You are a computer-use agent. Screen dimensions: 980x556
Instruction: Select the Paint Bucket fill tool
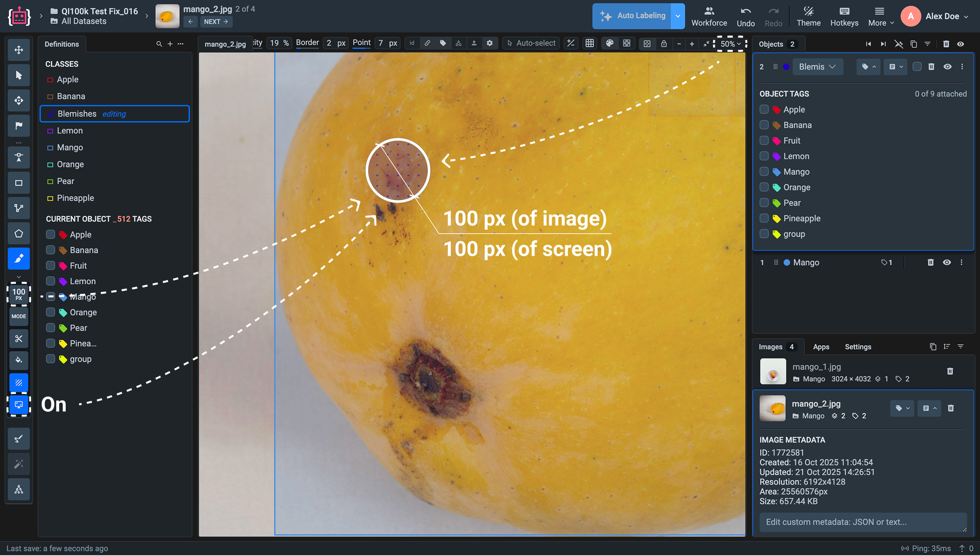(19, 360)
